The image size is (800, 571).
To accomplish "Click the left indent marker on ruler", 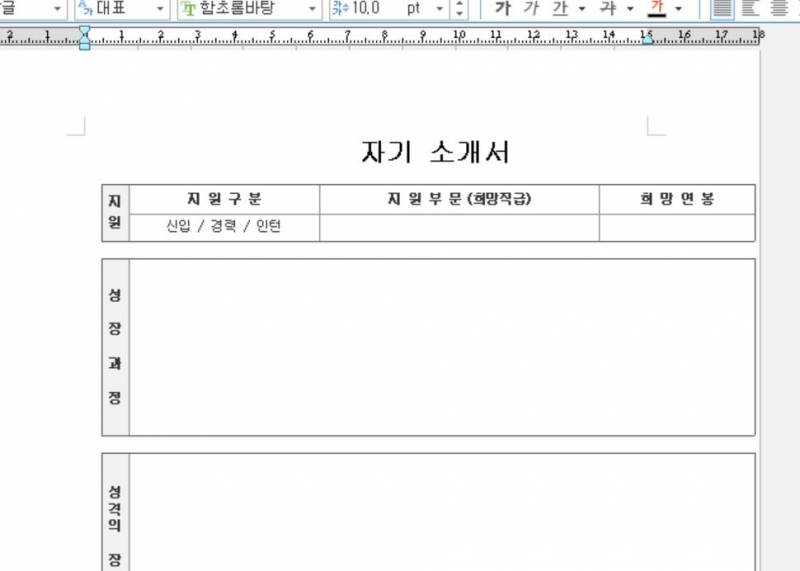I will 85,38.
